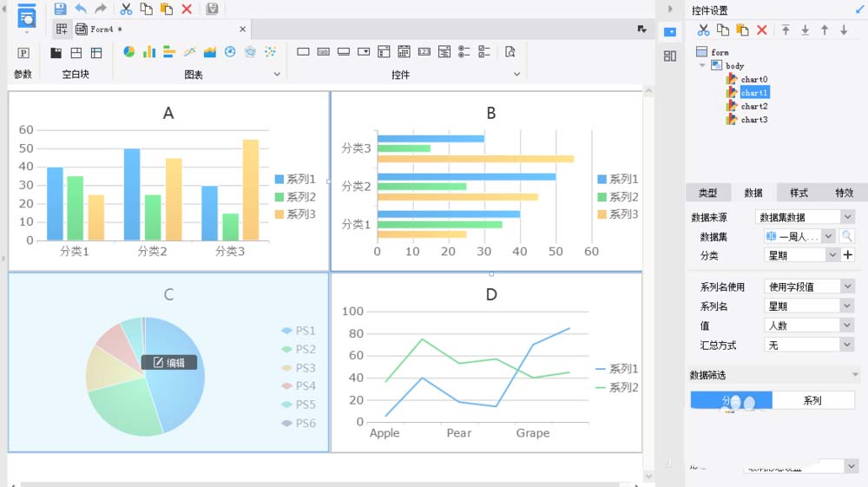Collapse the body tree node

point(702,65)
